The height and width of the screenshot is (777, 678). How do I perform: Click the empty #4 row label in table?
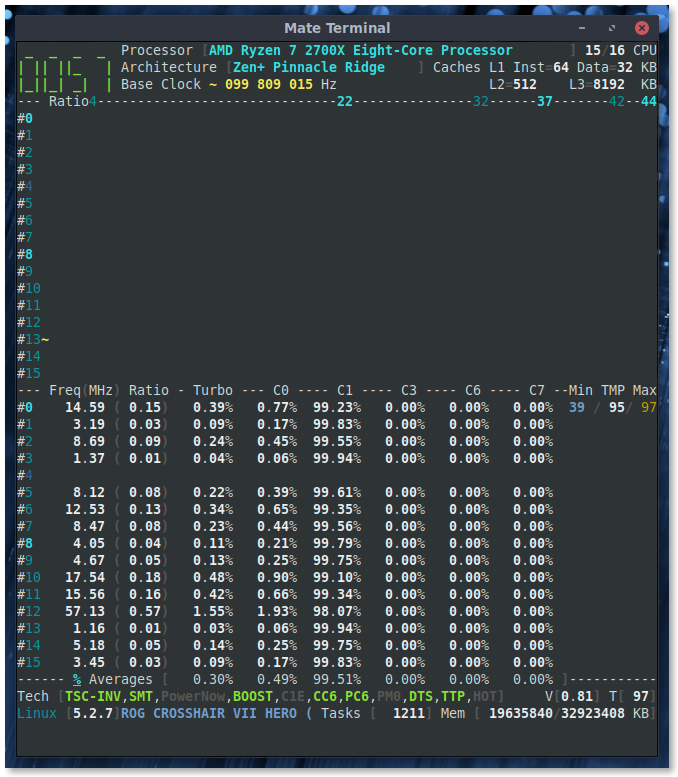coord(25,476)
